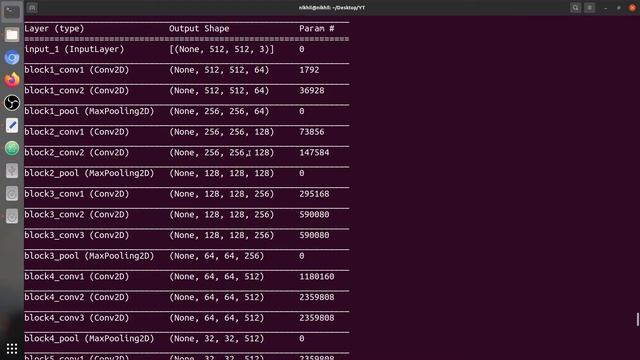Screen dimensions: 640x360
Task: Click 'block3_conv3 (Conv2D)' layer name
Action: 77,235
